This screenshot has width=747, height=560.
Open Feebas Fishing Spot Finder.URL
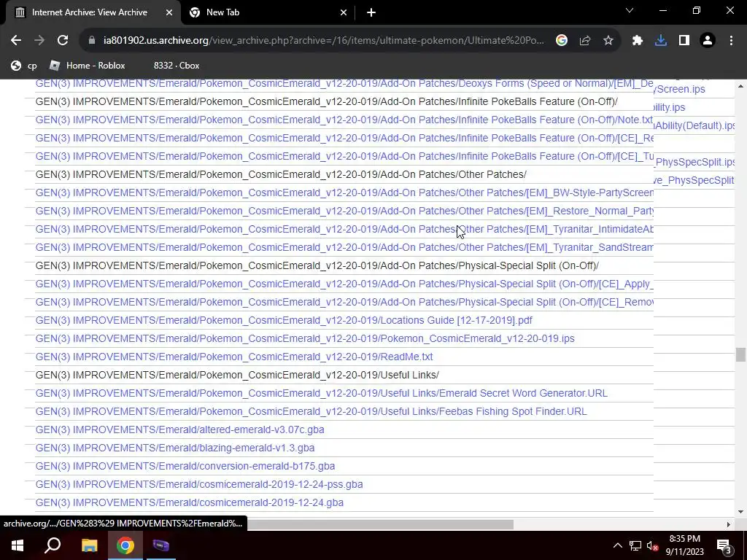point(311,411)
